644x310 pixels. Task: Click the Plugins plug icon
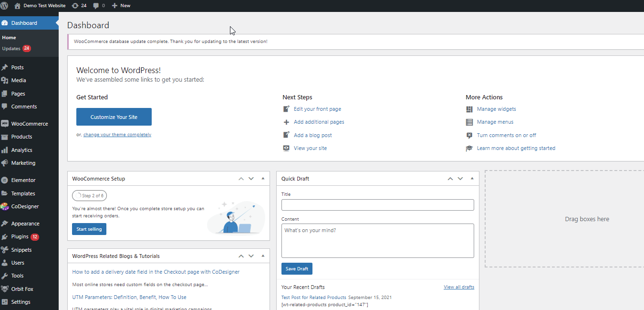tap(5, 236)
